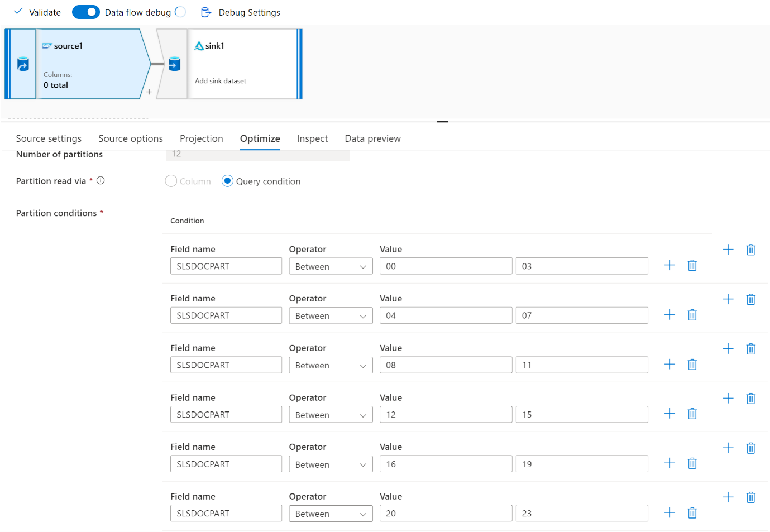Click the plus on source1 to add transformation

click(149, 91)
